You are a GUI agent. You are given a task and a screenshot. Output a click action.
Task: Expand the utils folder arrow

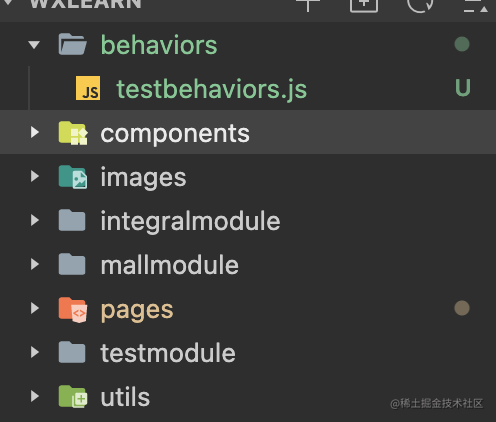[x=35, y=396]
